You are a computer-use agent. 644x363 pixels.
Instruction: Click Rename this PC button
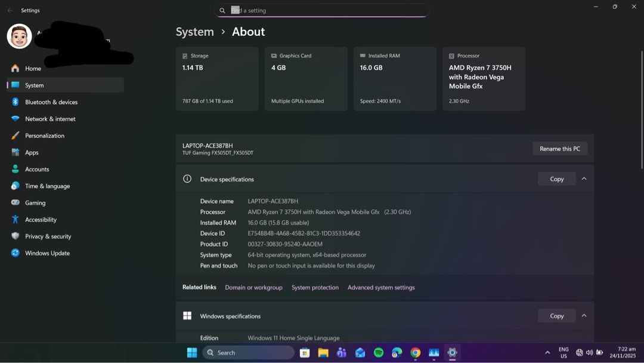pos(560,149)
